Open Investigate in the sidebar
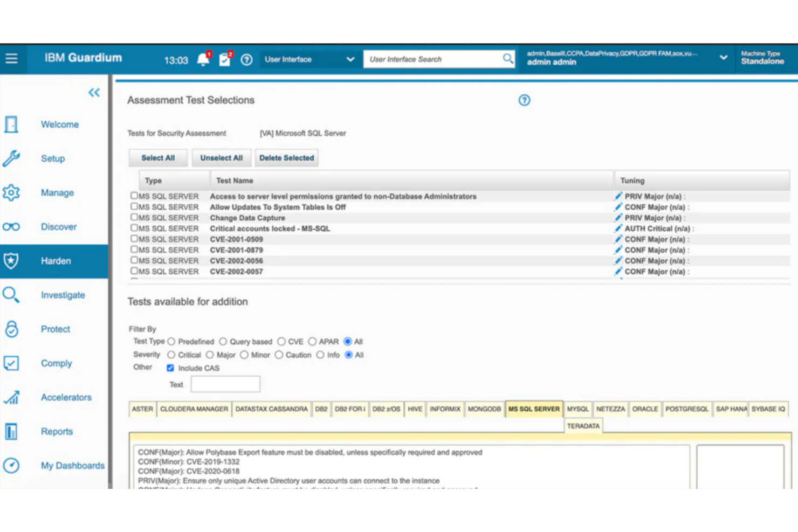 coord(63,295)
